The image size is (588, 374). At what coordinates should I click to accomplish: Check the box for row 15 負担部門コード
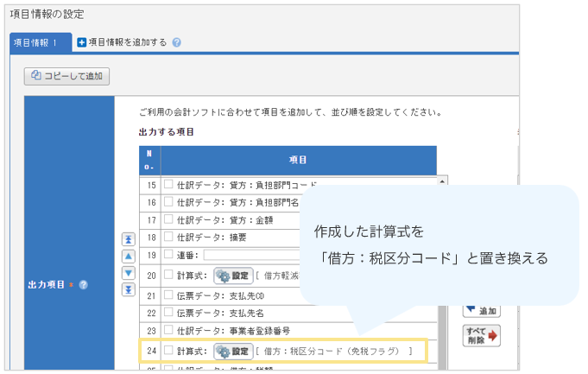coord(169,185)
